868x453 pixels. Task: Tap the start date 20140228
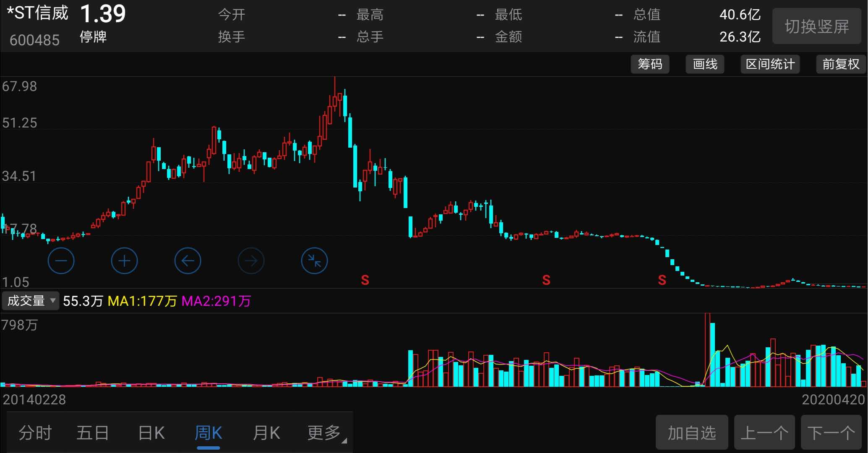pos(34,399)
